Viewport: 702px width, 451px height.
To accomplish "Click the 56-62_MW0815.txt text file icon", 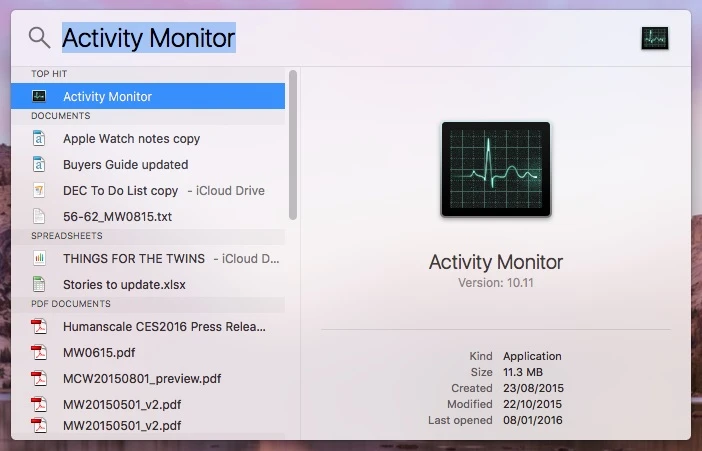I will tap(39, 216).
